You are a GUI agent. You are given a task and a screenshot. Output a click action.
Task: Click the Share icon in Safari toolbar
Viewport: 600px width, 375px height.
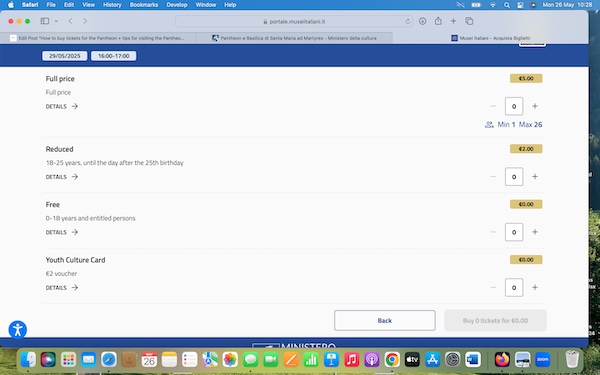tap(438, 21)
